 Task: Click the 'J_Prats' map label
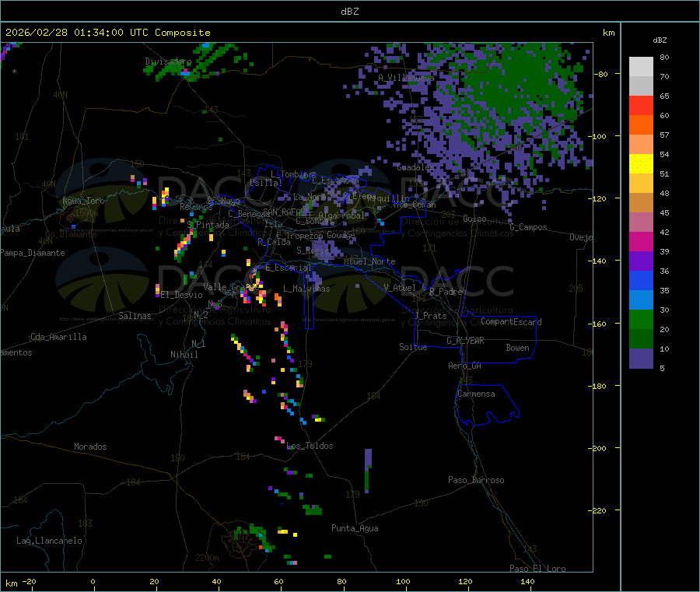430,316
